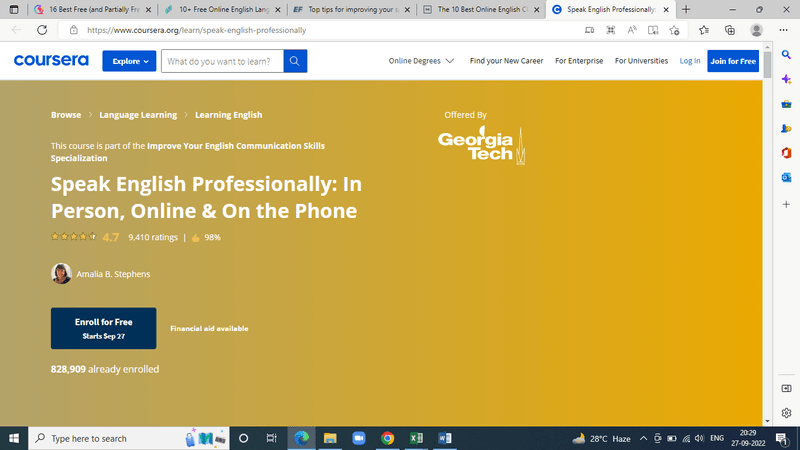
Task: Open Zoom from the taskbar
Action: coord(359,438)
